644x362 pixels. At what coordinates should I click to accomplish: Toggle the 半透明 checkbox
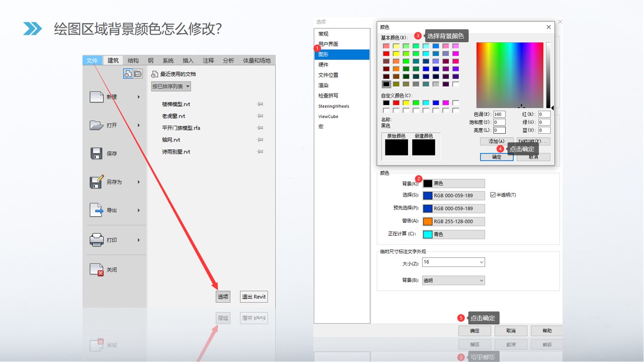(x=493, y=195)
